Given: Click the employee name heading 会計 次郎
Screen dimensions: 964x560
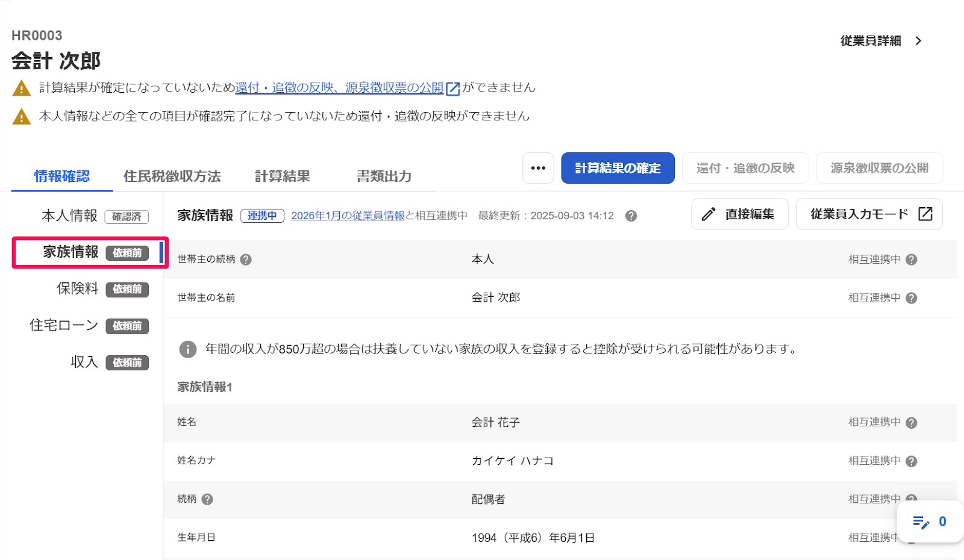Looking at the screenshot, I should (56, 61).
